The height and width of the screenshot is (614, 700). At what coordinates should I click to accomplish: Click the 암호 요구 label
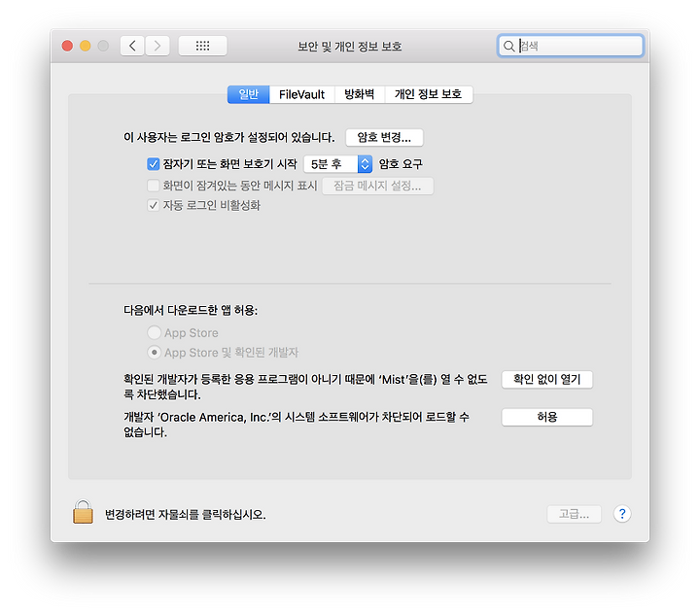pyautogui.click(x=401, y=164)
